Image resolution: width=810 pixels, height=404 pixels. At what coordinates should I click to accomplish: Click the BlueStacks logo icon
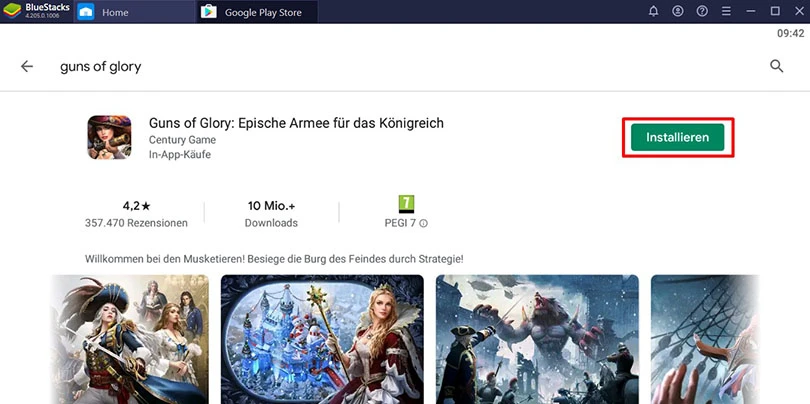[11, 11]
